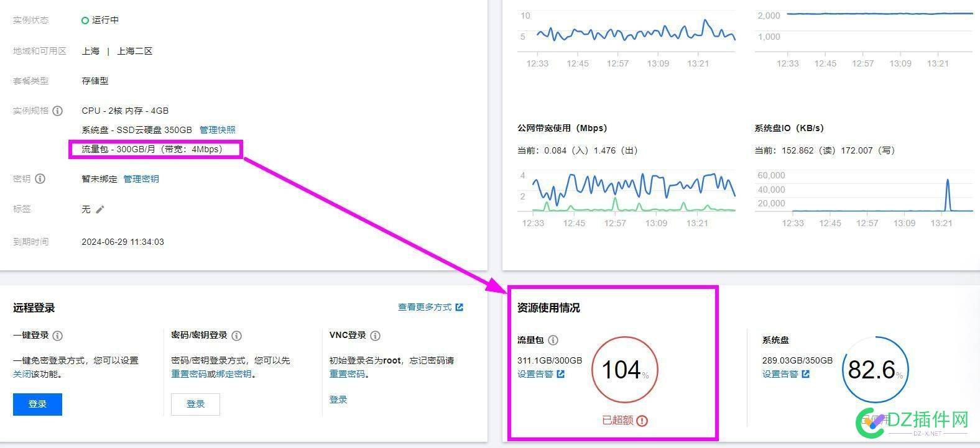Open external icon of 流量包 设置告警
Screen dimensions: 980x448
pyautogui.click(x=560, y=374)
